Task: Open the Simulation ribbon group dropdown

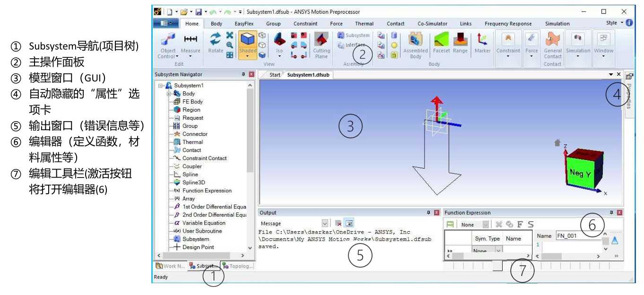Action: (x=578, y=56)
